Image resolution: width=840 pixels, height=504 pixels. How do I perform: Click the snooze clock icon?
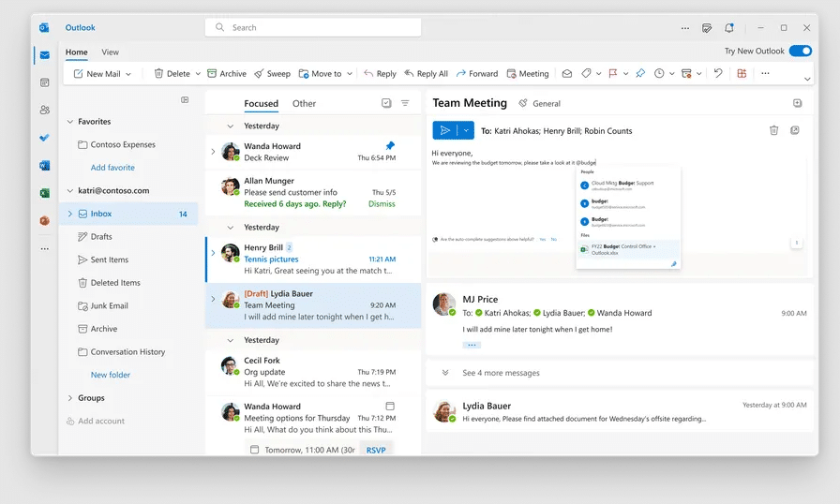click(x=659, y=73)
